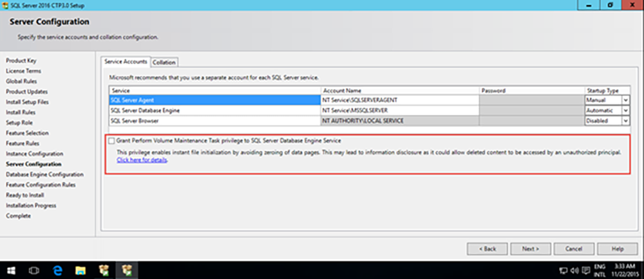
Task: Select Feature Selection step in sidebar
Action: [27, 133]
